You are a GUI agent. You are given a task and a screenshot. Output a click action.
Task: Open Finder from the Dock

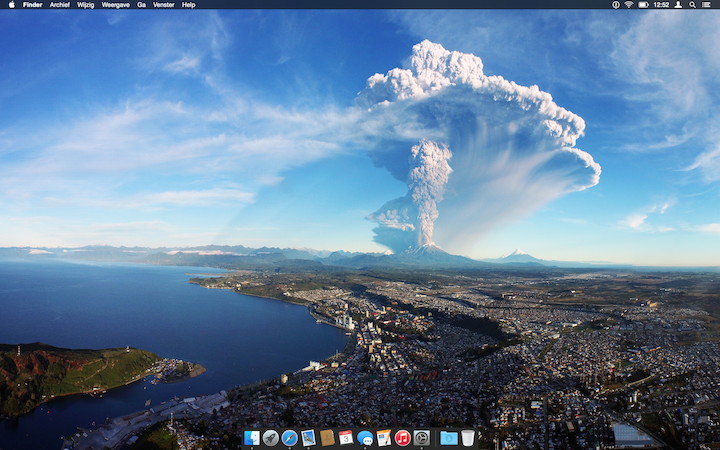point(251,438)
